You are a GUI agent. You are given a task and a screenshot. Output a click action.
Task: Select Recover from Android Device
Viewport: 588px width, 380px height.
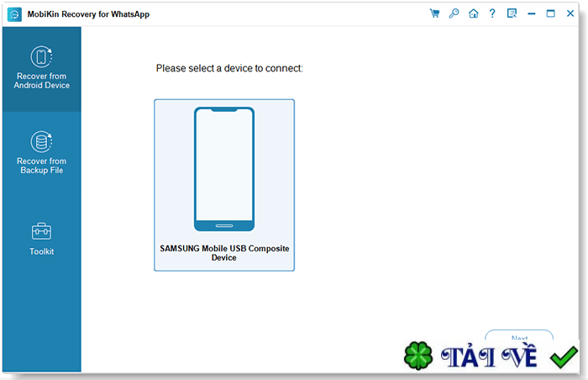pos(42,69)
